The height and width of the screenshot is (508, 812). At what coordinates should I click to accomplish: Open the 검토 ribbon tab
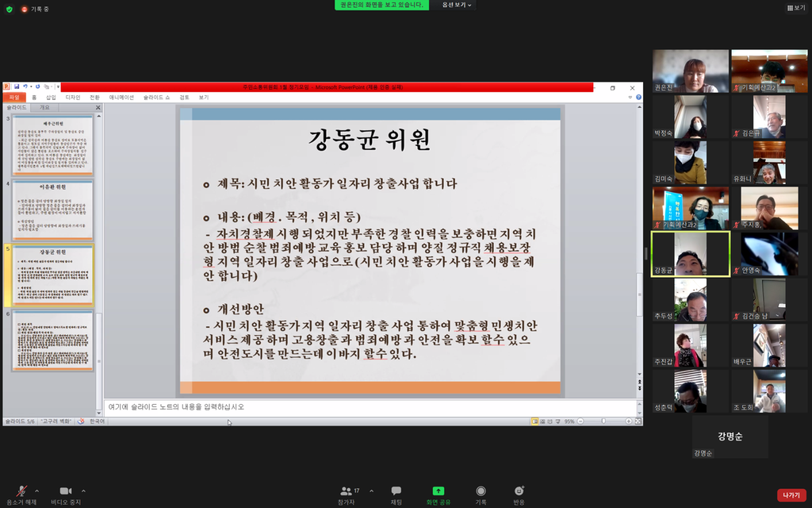pyautogui.click(x=184, y=98)
